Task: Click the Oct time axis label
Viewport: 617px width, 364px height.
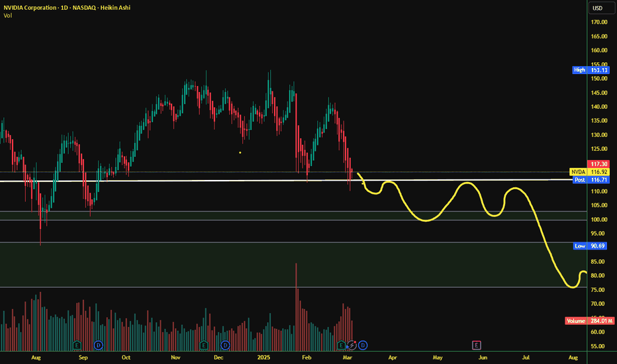Action: point(126,357)
